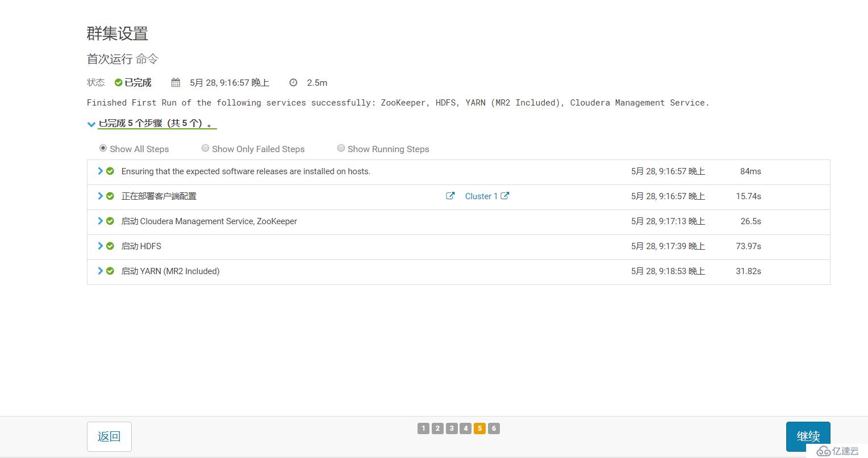
Task: Click timestamp 5月 28, 9:17:13 晚上
Action: (668, 221)
